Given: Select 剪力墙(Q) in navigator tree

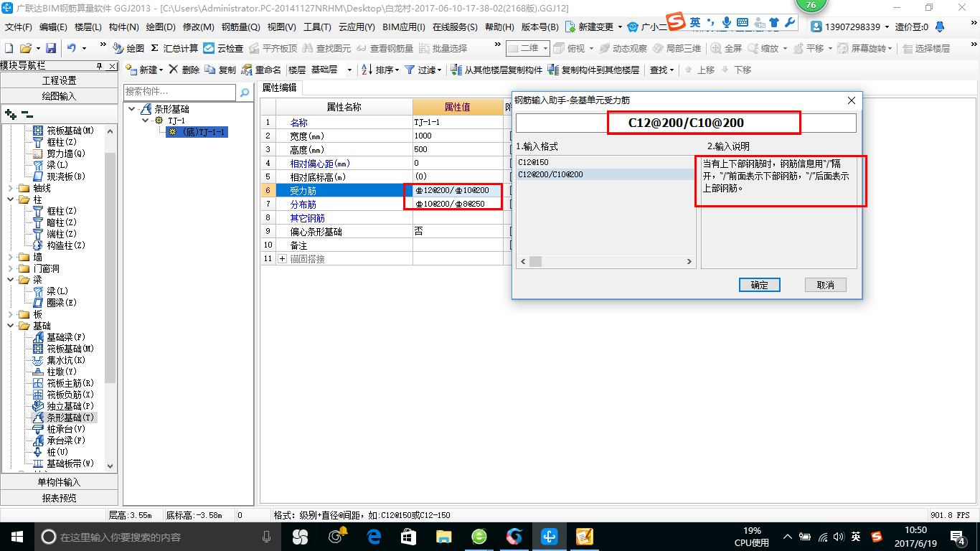Looking at the screenshot, I should tap(66, 154).
